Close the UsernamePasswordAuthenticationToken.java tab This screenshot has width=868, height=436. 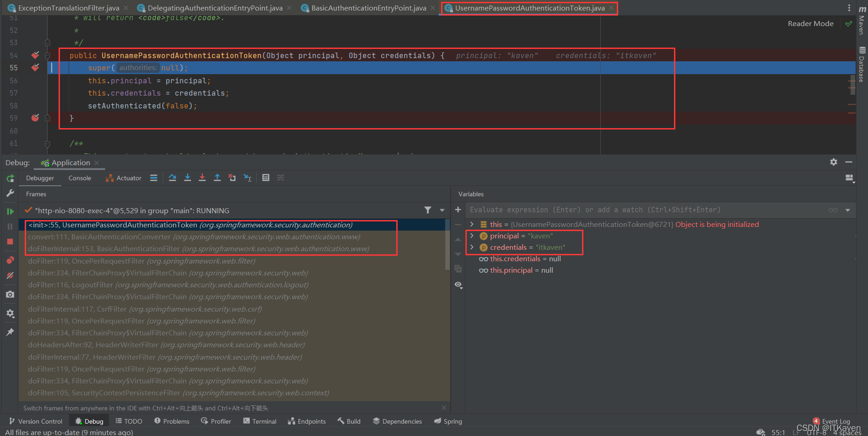click(x=611, y=8)
